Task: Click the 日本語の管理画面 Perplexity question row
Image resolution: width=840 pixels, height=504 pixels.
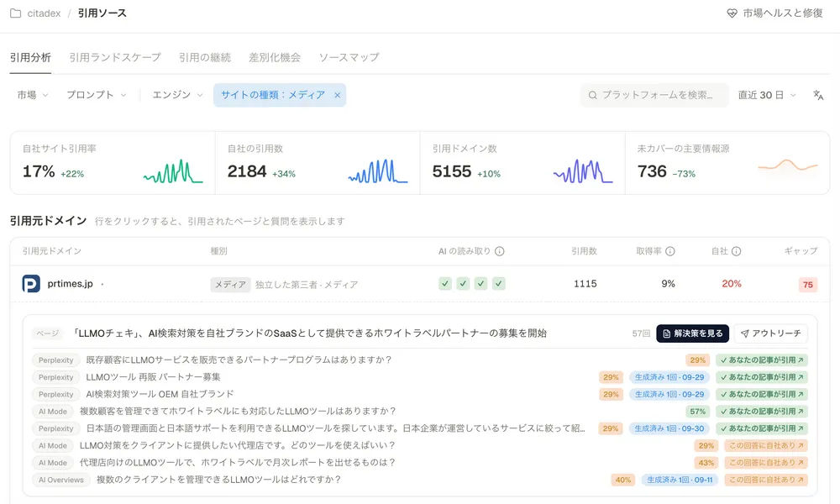Action: click(419, 429)
